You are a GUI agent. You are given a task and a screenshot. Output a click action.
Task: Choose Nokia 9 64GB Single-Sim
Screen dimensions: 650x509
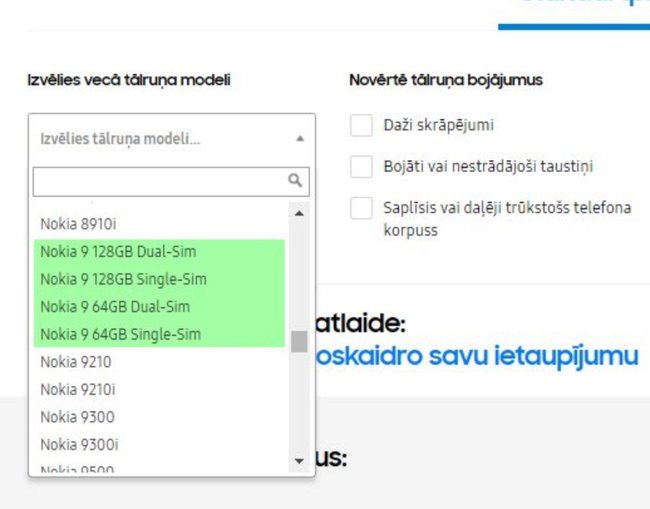tap(160, 334)
